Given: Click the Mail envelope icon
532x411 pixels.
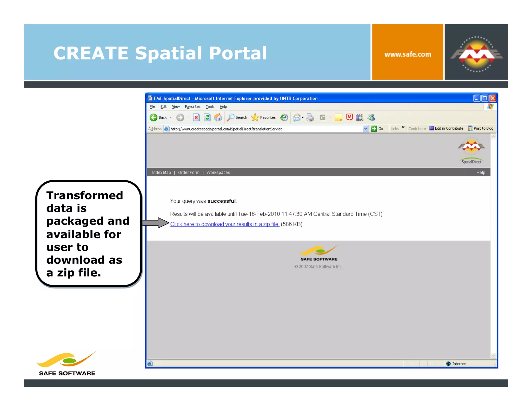Looking at the screenshot, I should coord(297,118).
